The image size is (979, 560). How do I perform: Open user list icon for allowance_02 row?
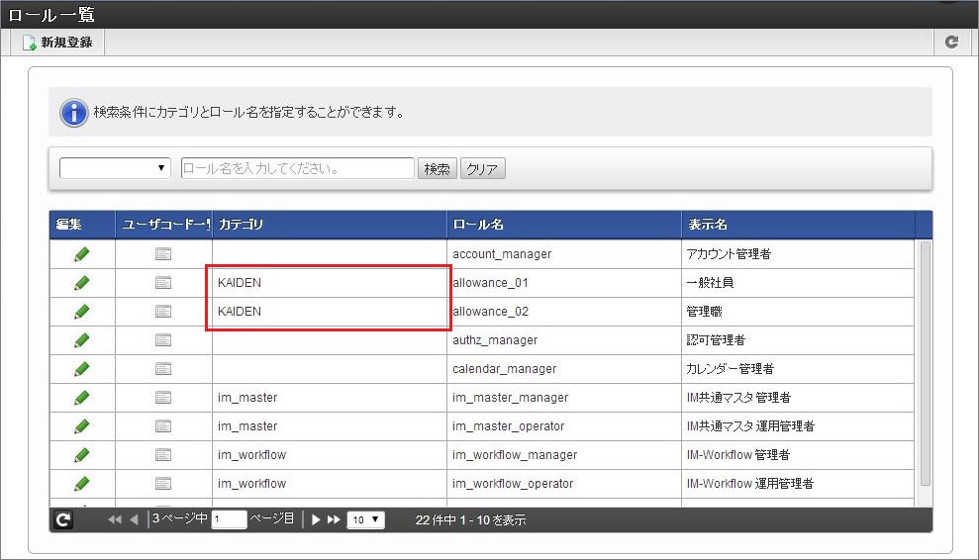163,312
